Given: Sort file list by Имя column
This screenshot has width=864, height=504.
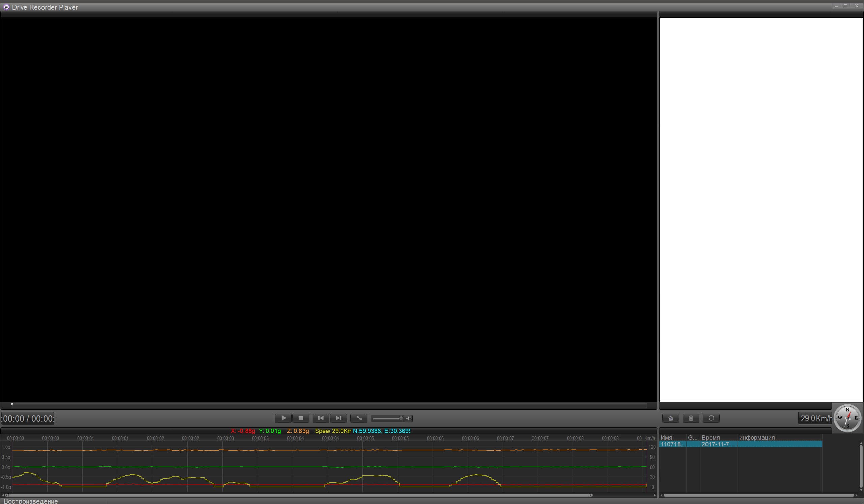Looking at the screenshot, I should click(x=666, y=438).
